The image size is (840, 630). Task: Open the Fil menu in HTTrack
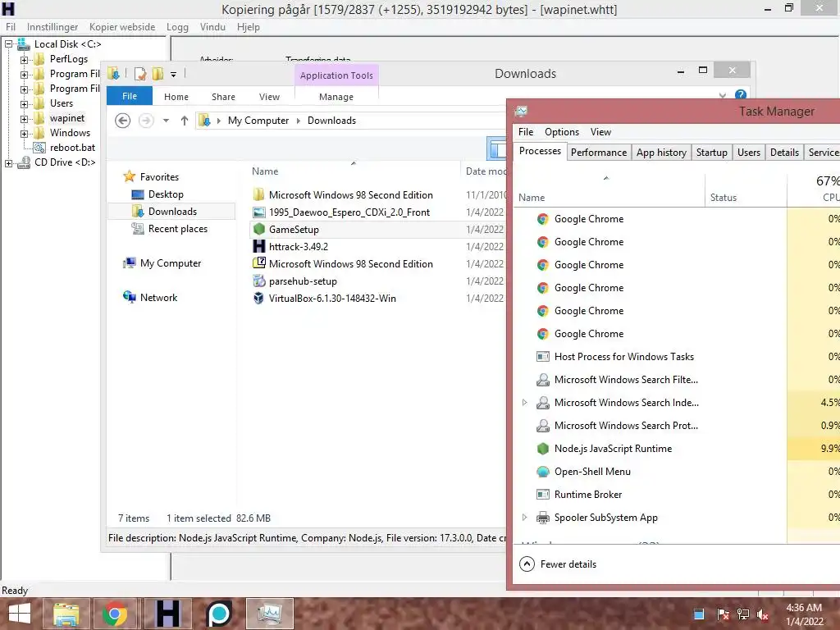(11, 27)
